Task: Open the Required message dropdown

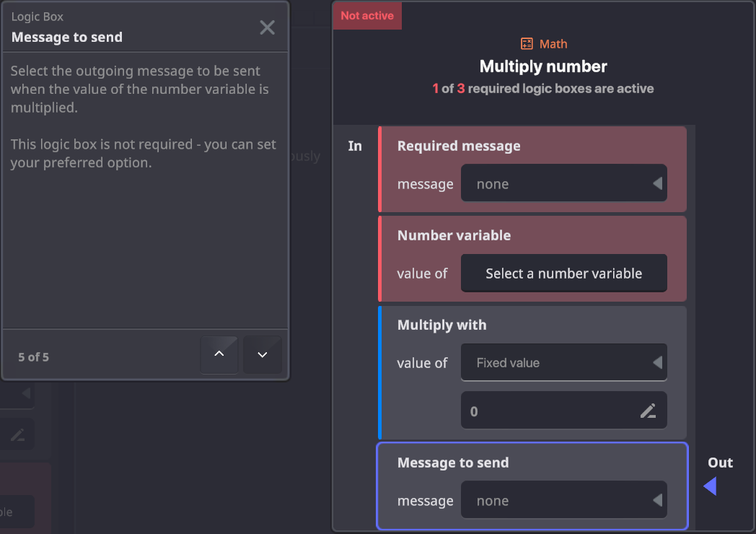Action: pyautogui.click(x=563, y=184)
